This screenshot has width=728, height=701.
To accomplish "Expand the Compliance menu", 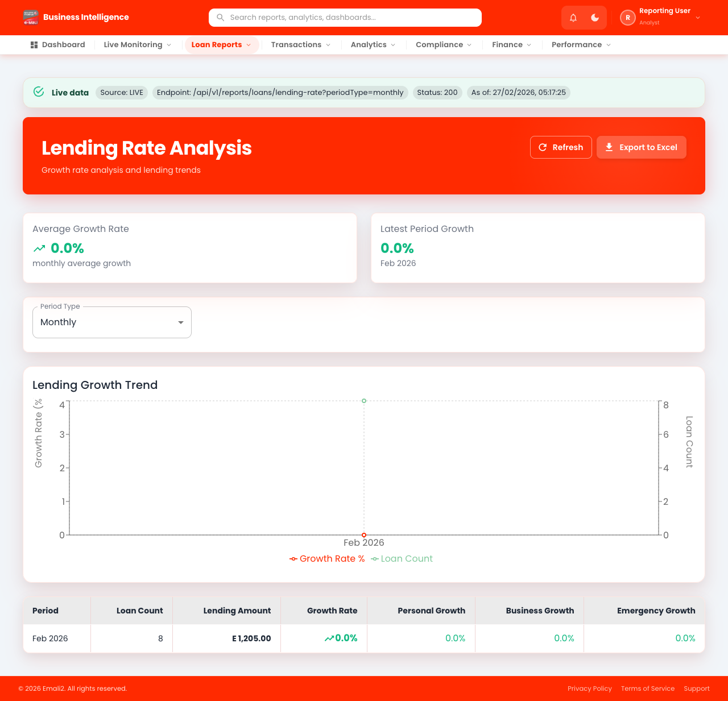I will pyautogui.click(x=444, y=45).
